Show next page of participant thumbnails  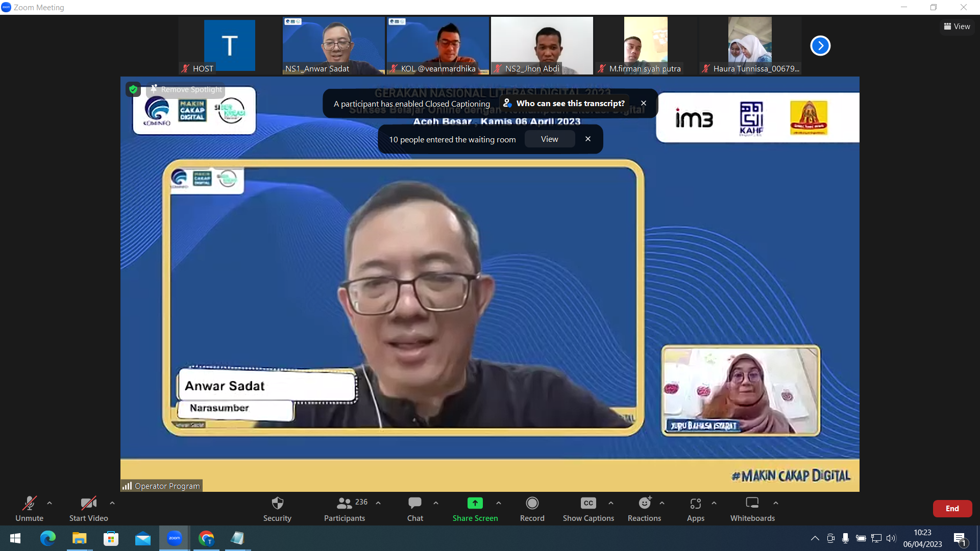click(x=820, y=46)
